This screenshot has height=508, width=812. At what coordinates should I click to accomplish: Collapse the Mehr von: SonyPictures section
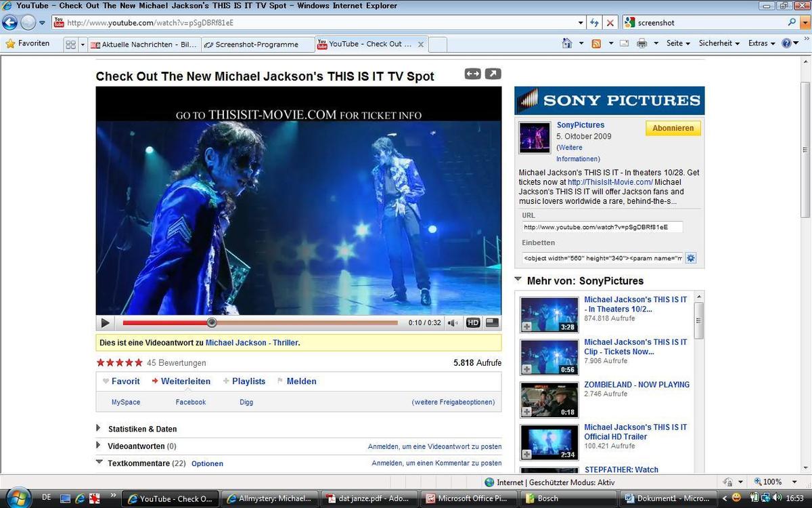[x=518, y=279]
